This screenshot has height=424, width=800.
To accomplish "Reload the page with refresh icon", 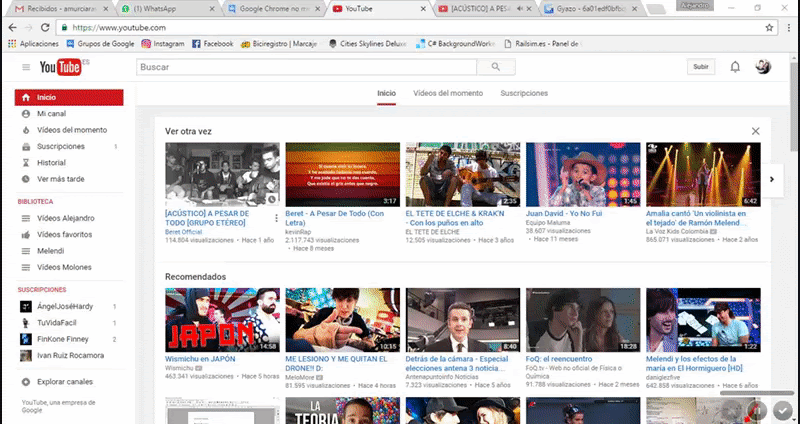I will [45, 28].
